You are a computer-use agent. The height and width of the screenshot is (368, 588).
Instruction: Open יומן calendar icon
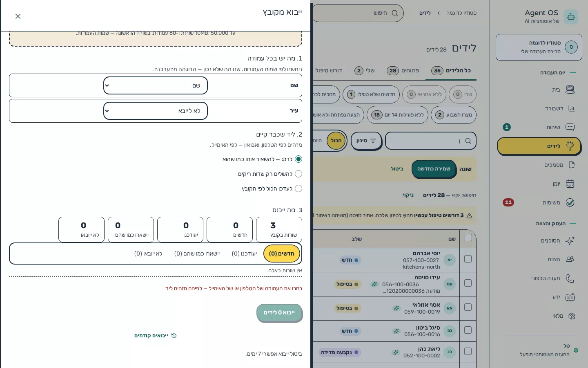click(570, 184)
